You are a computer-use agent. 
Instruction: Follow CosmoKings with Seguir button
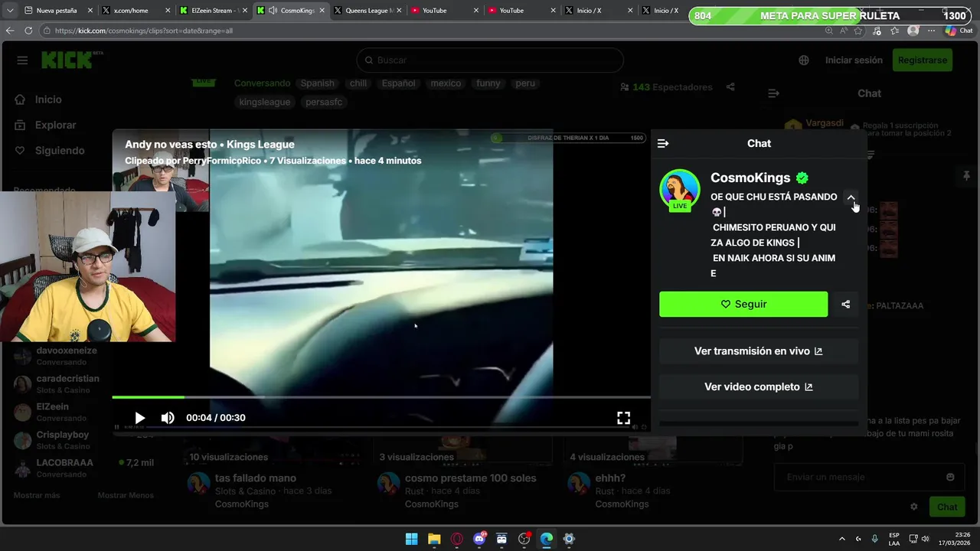[x=743, y=304]
